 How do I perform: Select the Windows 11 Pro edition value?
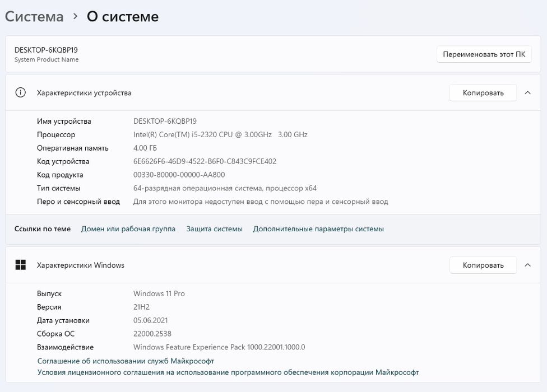click(x=159, y=294)
